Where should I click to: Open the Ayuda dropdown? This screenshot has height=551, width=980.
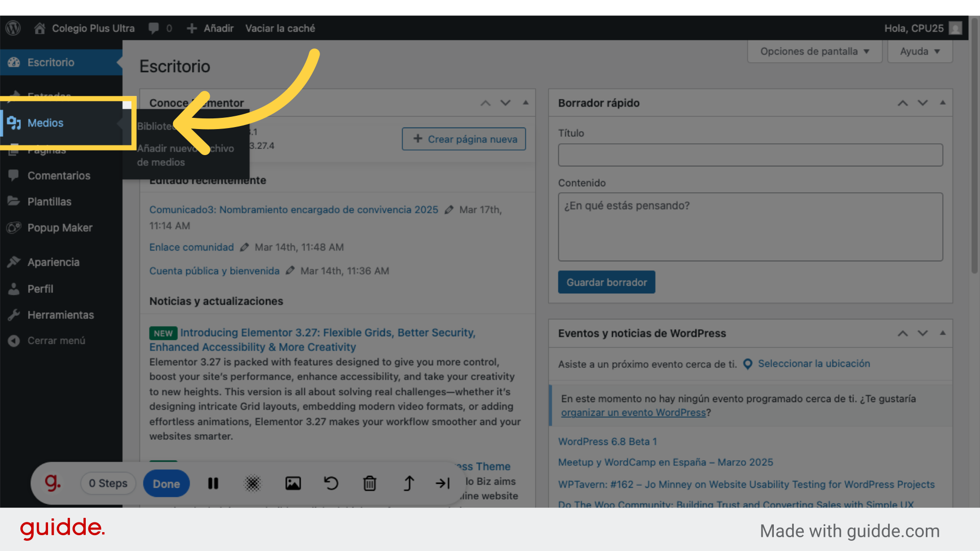point(920,52)
